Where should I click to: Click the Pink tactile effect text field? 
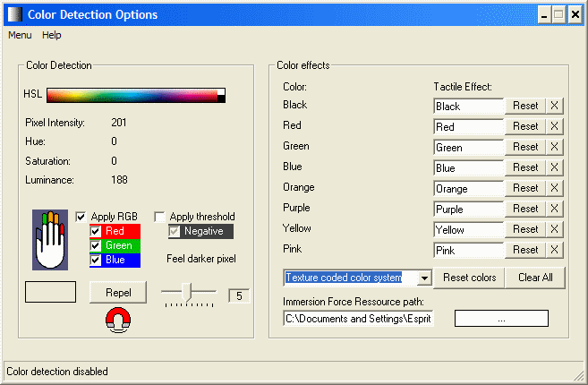pos(468,251)
